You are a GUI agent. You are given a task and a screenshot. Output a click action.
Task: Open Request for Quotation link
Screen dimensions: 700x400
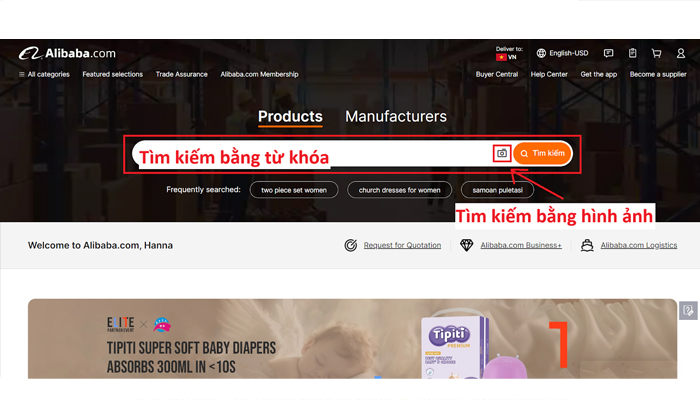point(402,245)
